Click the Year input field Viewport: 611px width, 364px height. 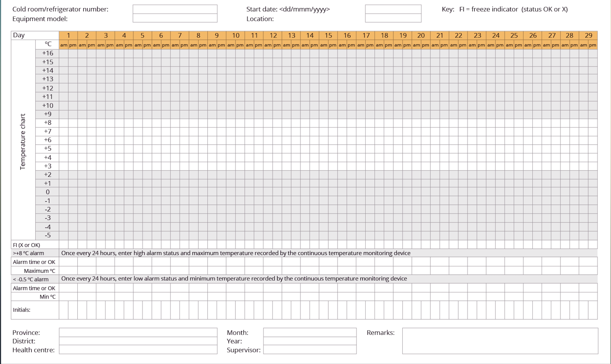point(310,341)
